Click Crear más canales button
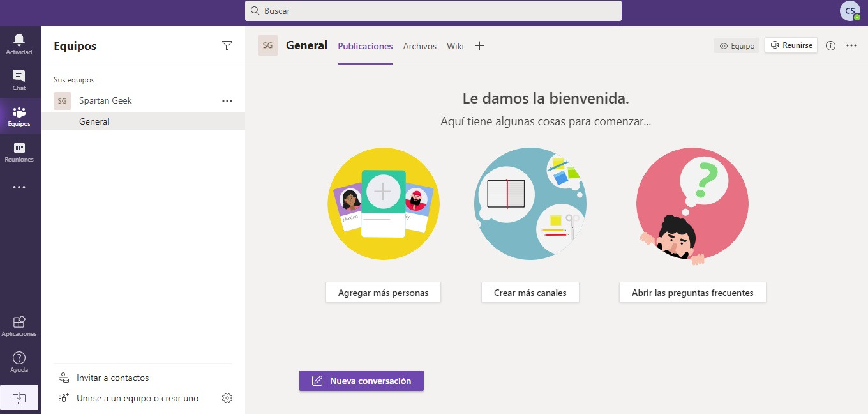 click(x=530, y=293)
